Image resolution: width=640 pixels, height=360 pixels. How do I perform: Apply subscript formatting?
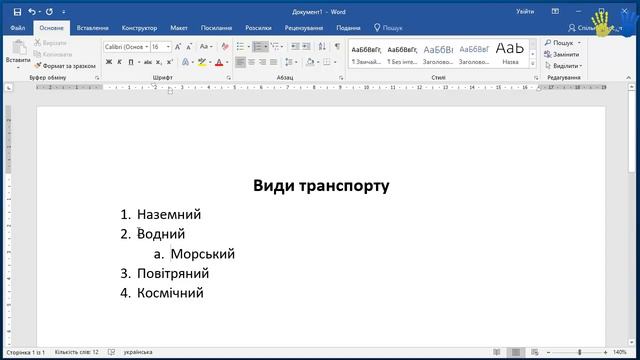point(159,62)
